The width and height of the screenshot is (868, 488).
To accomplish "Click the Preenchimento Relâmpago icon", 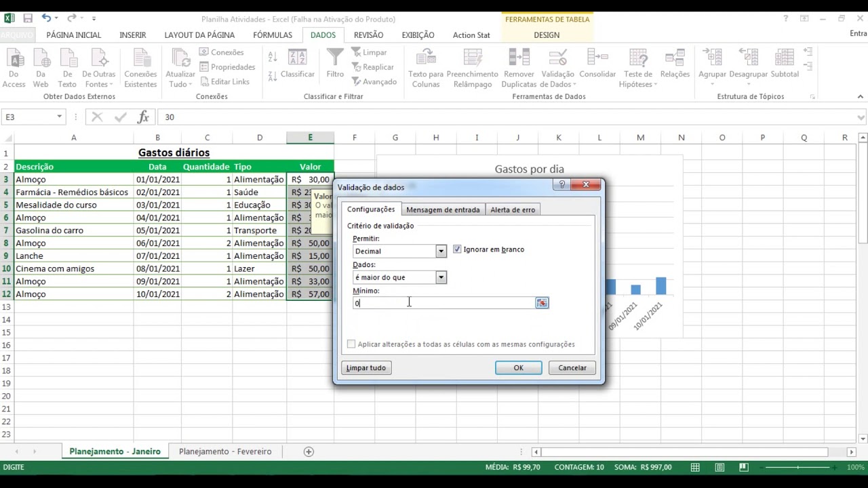I will [472, 58].
